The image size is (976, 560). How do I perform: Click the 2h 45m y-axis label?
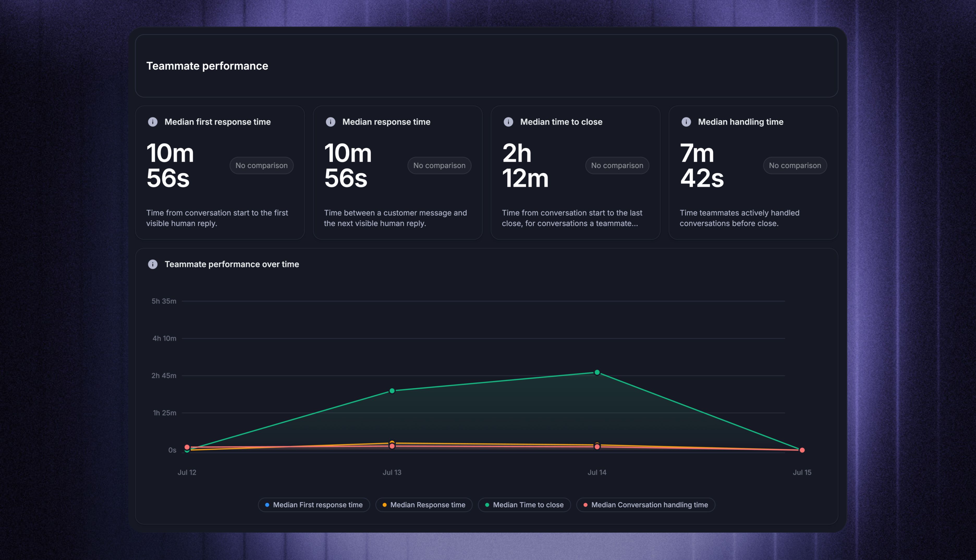pos(164,375)
